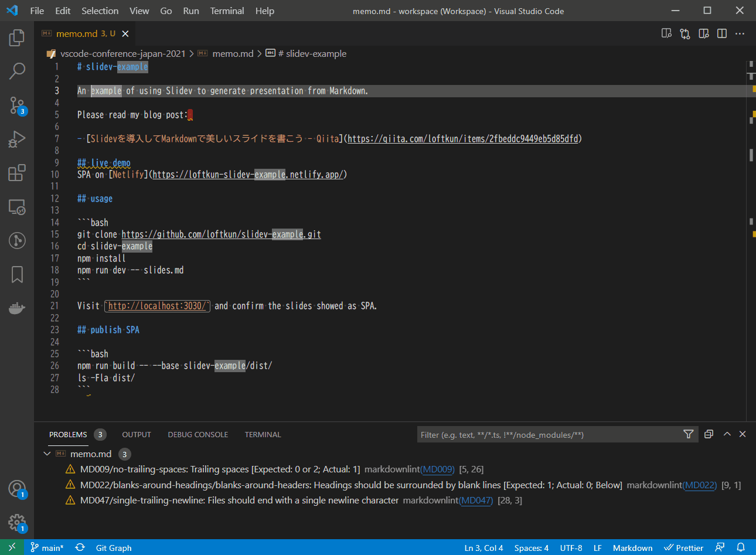756x555 pixels.
Task: Change end of line sequence LF
Action: [598, 547]
